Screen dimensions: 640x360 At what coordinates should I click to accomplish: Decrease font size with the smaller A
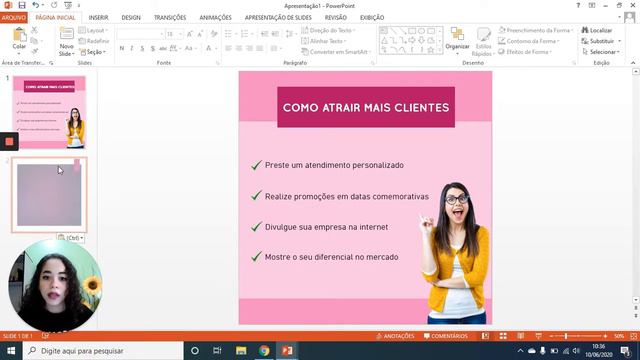200,34
